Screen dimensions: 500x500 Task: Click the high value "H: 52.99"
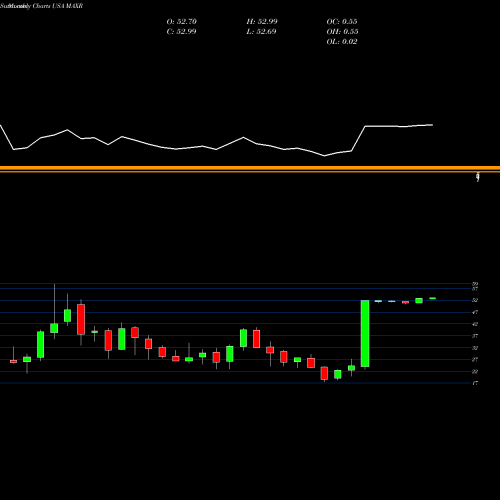pos(262,22)
